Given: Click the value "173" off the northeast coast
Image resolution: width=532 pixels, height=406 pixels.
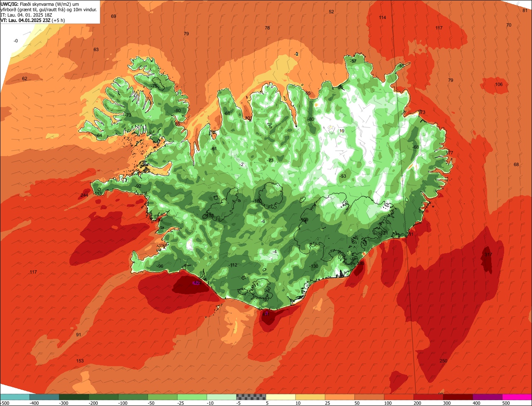Looking at the screenshot, I should (422, 112).
